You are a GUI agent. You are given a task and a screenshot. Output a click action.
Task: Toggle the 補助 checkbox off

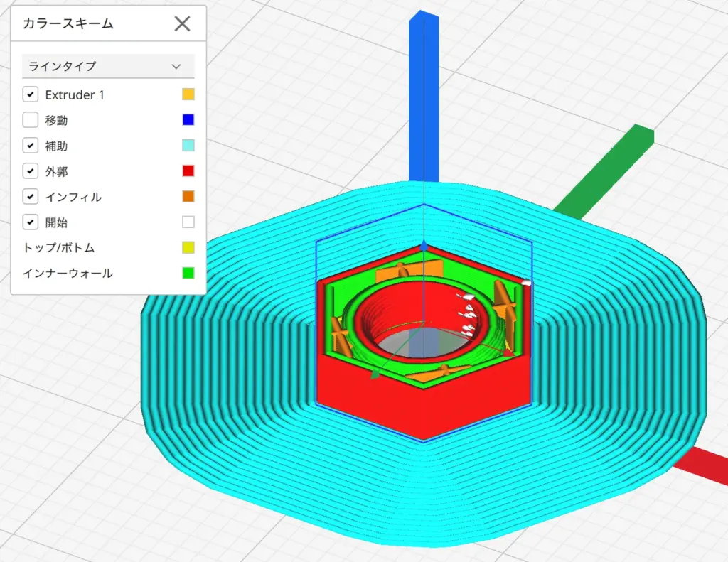pos(31,146)
